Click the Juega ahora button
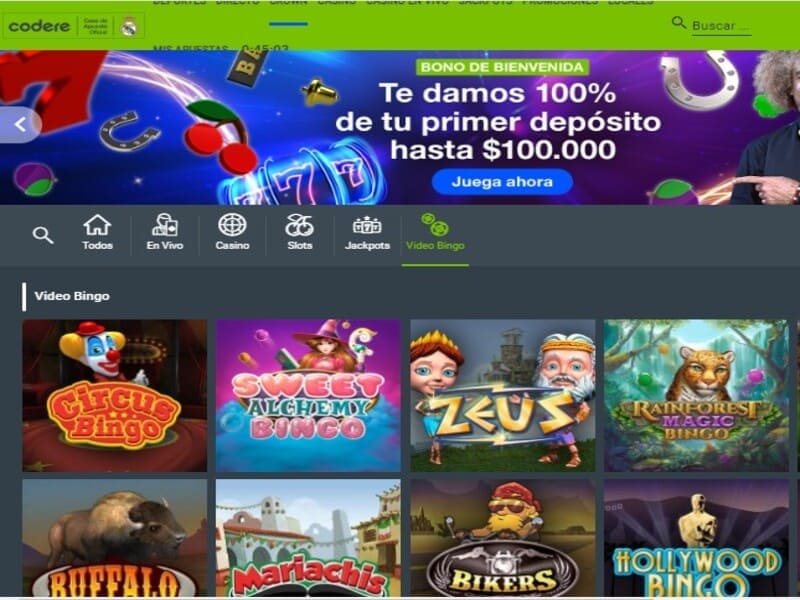800x600 pixels. click(x=502, y=182)
